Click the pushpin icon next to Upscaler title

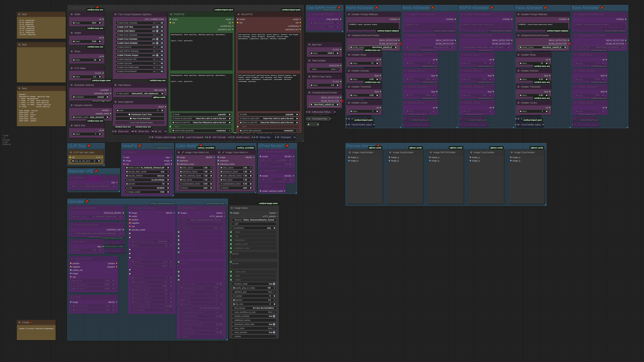point(87,202)
